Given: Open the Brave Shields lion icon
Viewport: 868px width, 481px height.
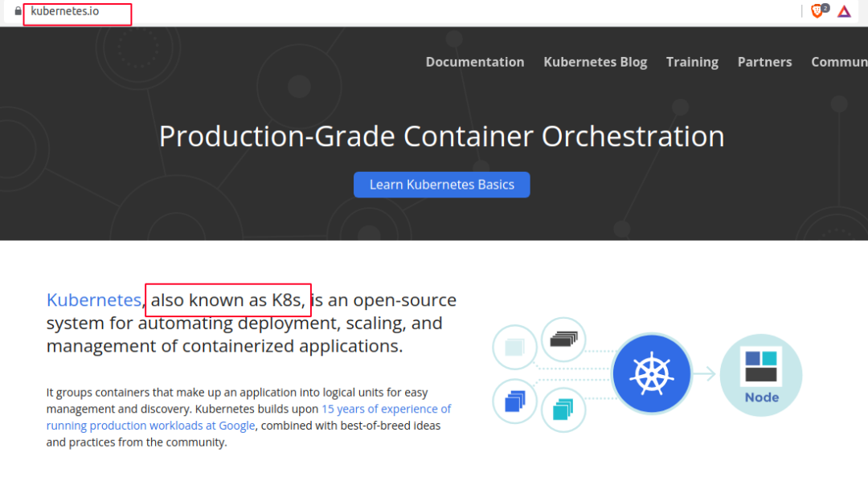Looking at the screenshot, I should [817, 11].
